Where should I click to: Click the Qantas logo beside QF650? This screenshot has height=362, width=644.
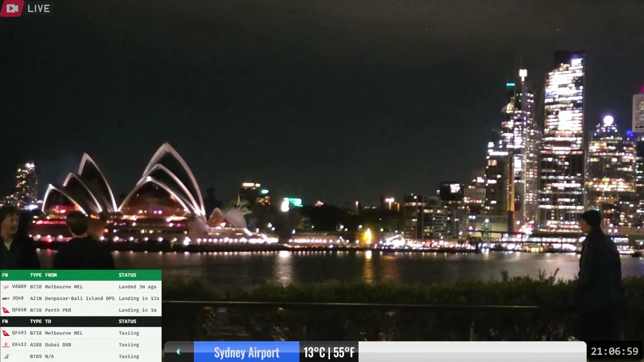pos(6,310)
